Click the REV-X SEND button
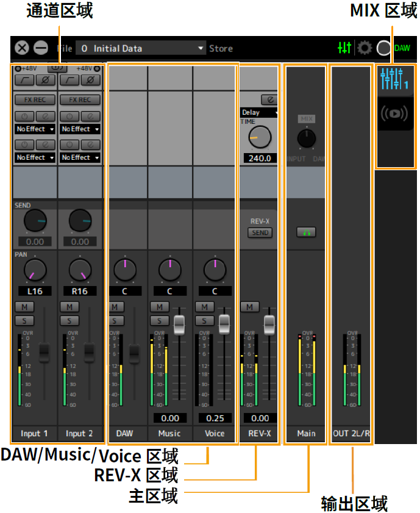Screen dimensions: 420x513 click(x=260, y=232)
